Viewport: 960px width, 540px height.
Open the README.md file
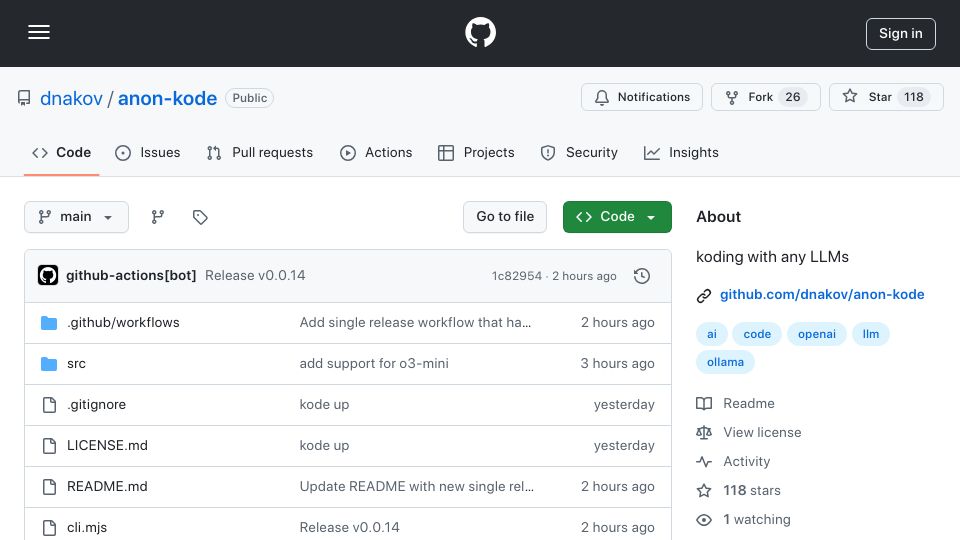pos(107,487)
